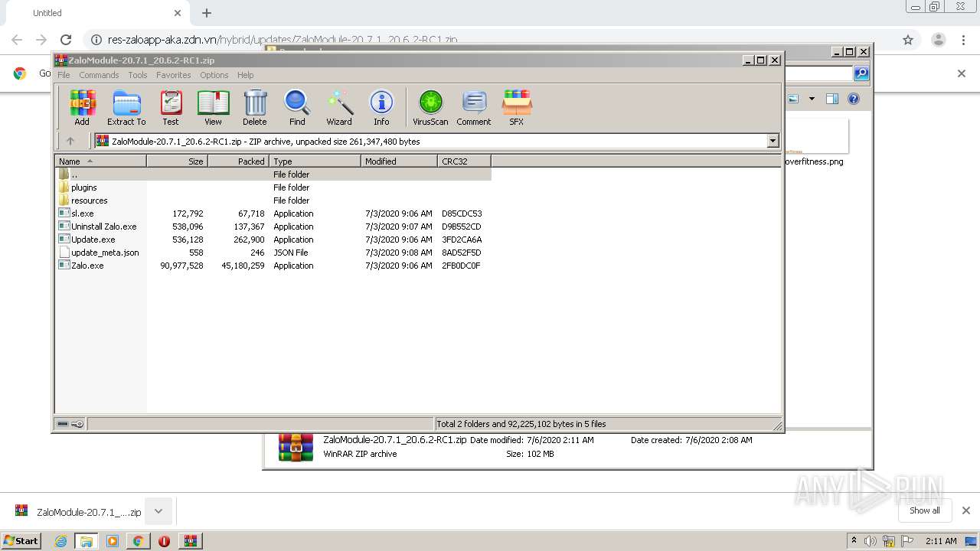Run the Test archive tool

coord(171,107)
